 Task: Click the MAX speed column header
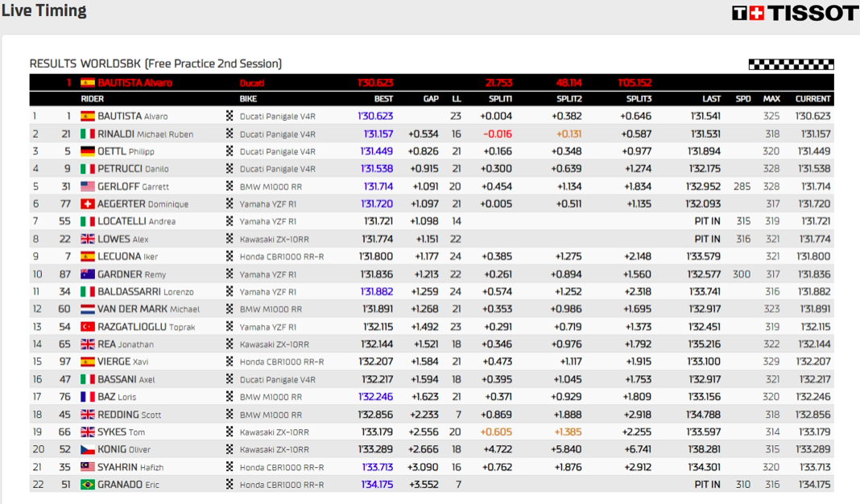(x=771, y=99)
